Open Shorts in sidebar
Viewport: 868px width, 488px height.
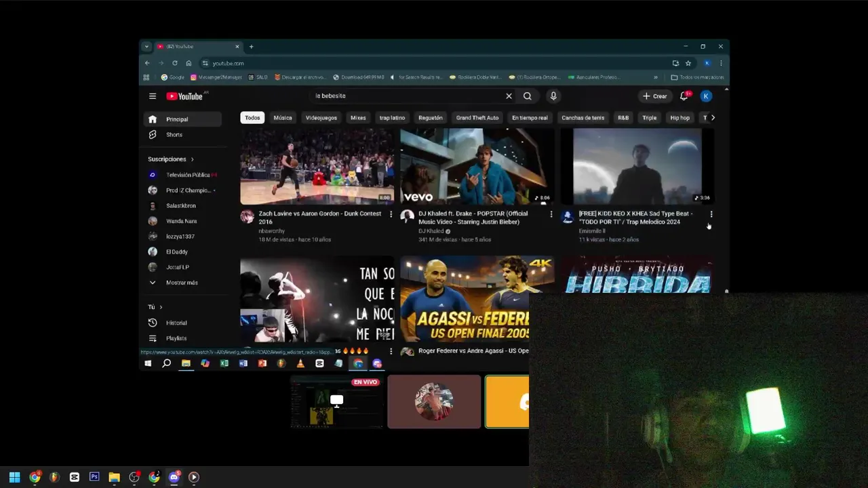point(182,135)
